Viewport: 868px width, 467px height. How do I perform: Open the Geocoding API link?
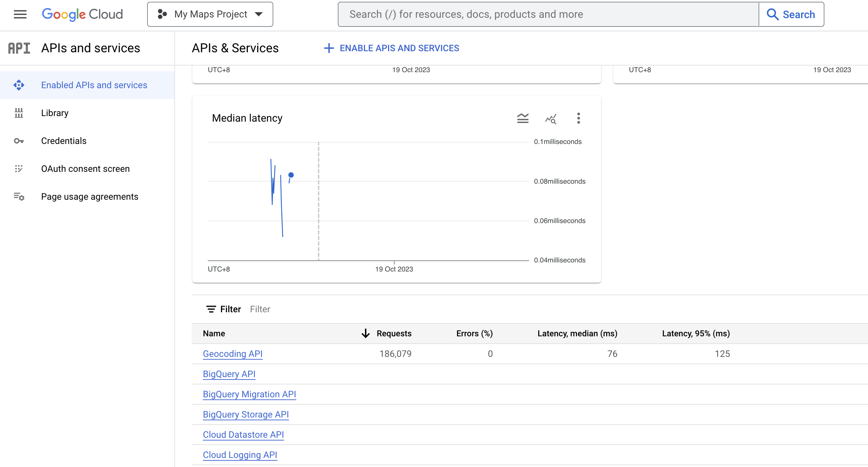[233, 354]
